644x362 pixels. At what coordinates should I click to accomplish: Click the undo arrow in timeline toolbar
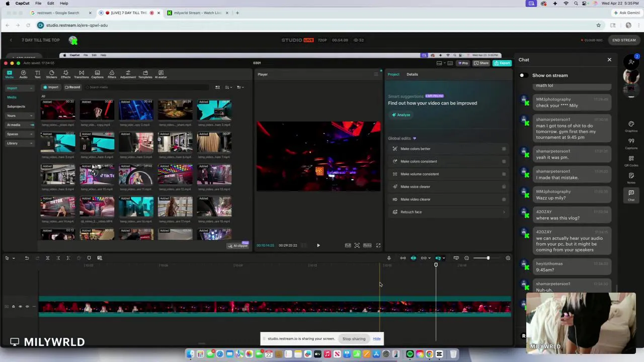point(27,258)
